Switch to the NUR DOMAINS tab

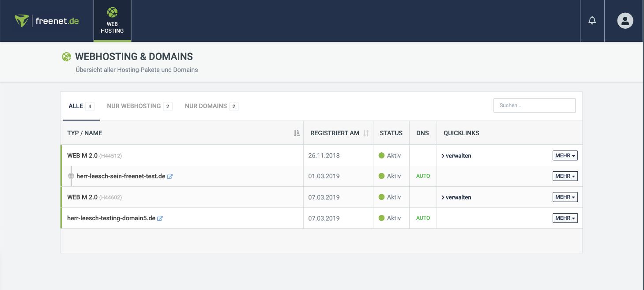[206, 106]
